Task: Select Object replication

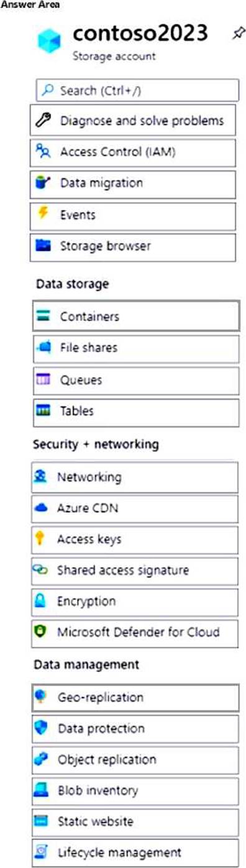Action: coord(135,760)
